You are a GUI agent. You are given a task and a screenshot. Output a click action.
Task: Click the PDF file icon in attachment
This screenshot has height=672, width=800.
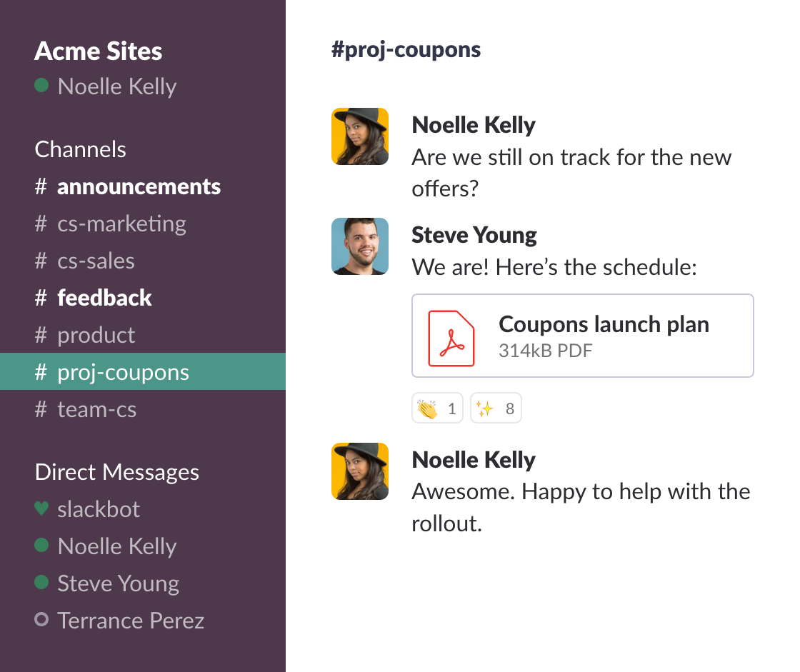coord(451,338)
